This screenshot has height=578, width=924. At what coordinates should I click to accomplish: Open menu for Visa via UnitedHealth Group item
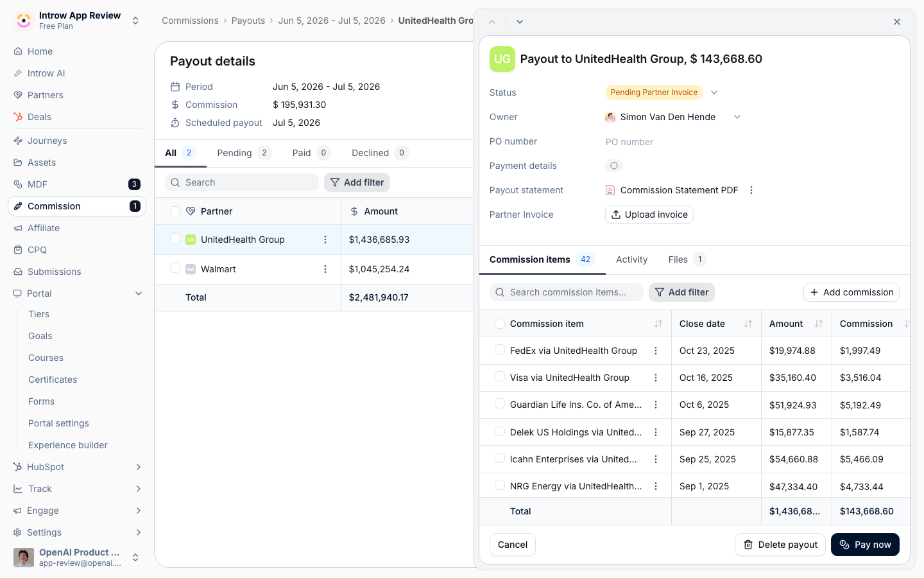coord(656,378)
